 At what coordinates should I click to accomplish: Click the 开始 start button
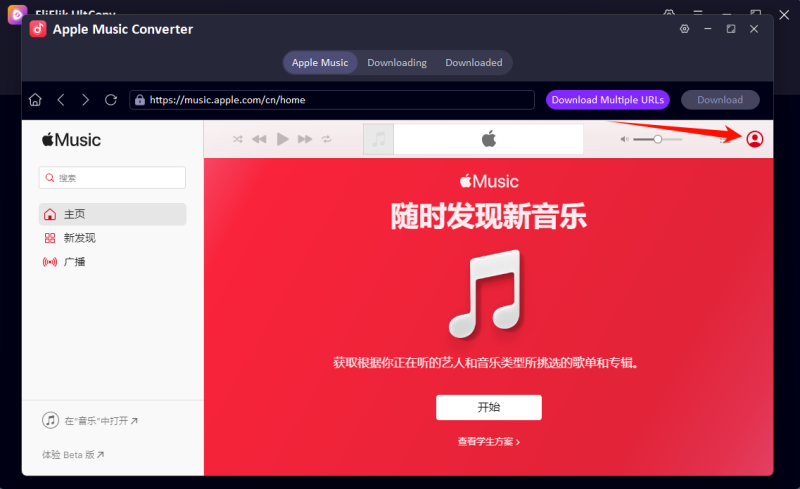tap(489, 407)
